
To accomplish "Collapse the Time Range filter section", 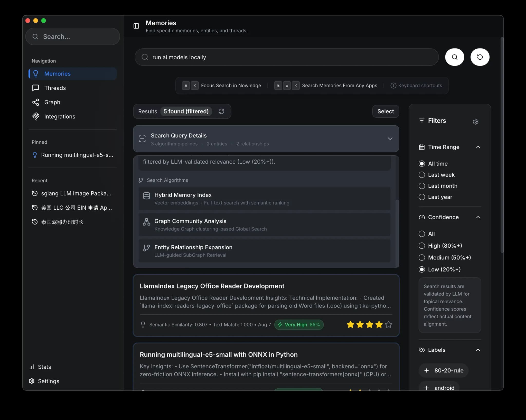I will (478, 147).
